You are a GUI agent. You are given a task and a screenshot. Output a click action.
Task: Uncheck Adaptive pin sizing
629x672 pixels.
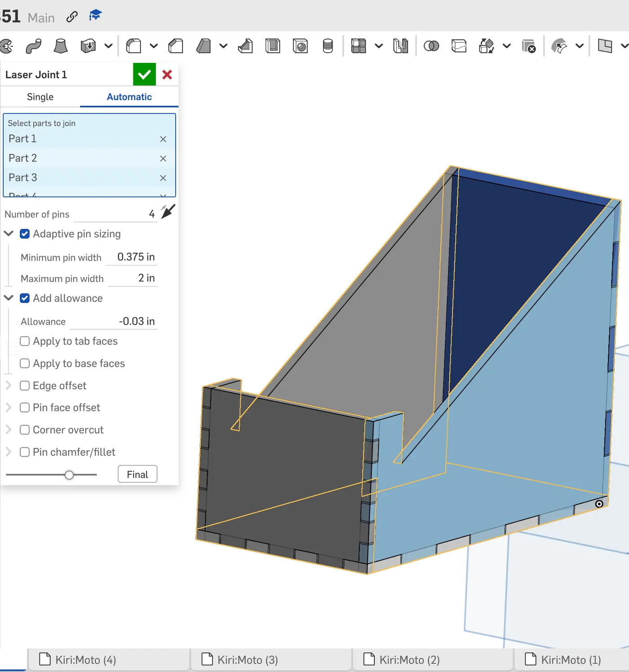coord(25,234)
